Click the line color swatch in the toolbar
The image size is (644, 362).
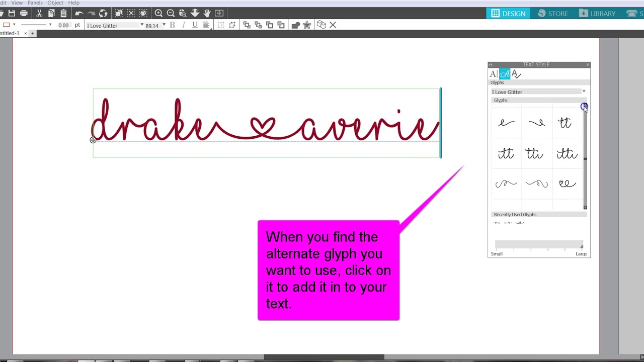click(x=6, y=25)
